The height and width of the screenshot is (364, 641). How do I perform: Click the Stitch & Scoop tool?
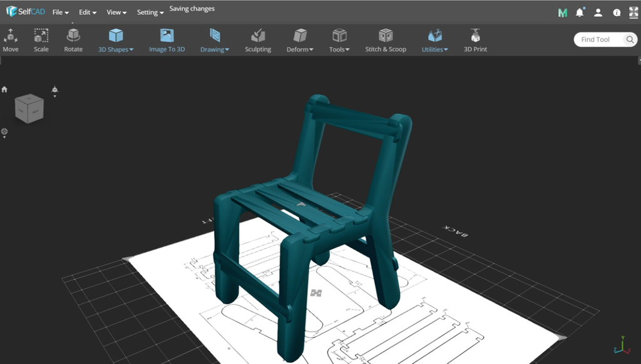(385, 39)
